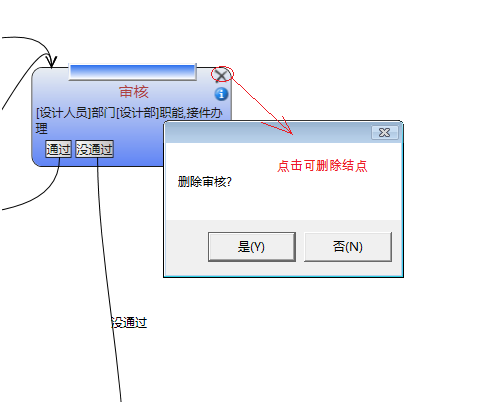Click 是(Y) to confirm deletion
The height and width of the screenshot is (404, 494).
click(x=252, y=247)
